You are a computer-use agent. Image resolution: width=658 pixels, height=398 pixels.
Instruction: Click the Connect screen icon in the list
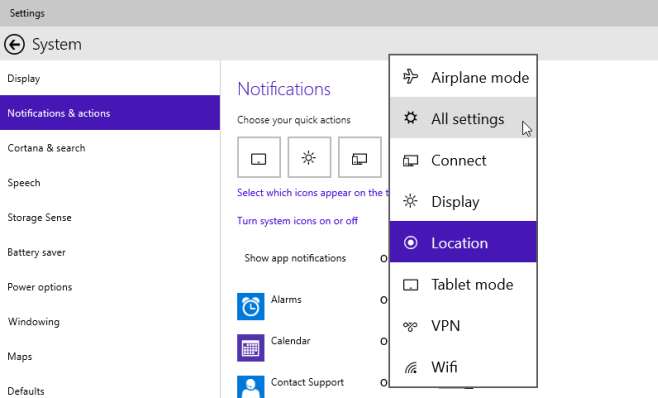(x=410, y=160)
